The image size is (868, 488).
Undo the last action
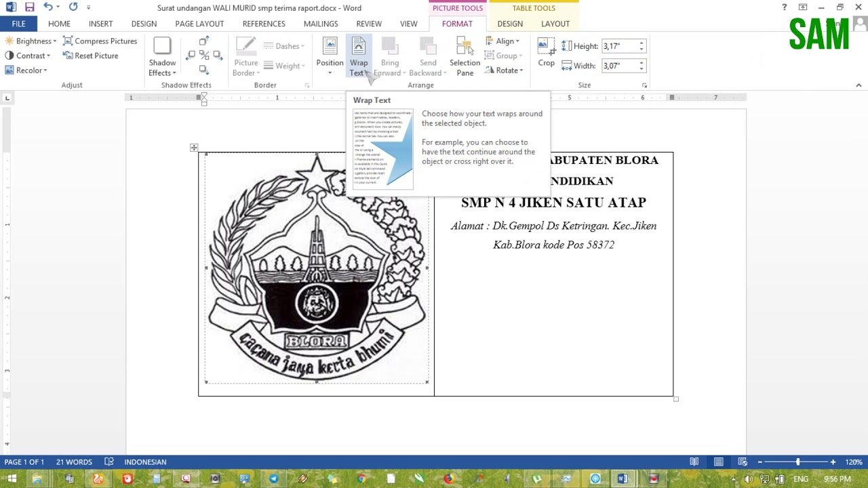pos(48,7)
